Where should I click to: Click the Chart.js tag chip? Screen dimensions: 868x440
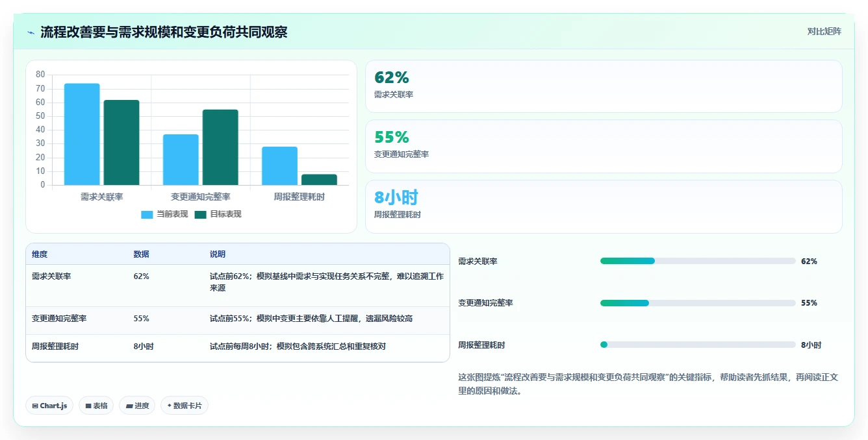(49, 406)
